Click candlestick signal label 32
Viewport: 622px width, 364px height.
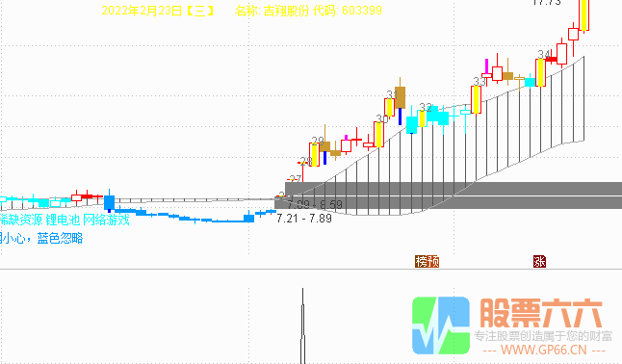coord(426,108)
